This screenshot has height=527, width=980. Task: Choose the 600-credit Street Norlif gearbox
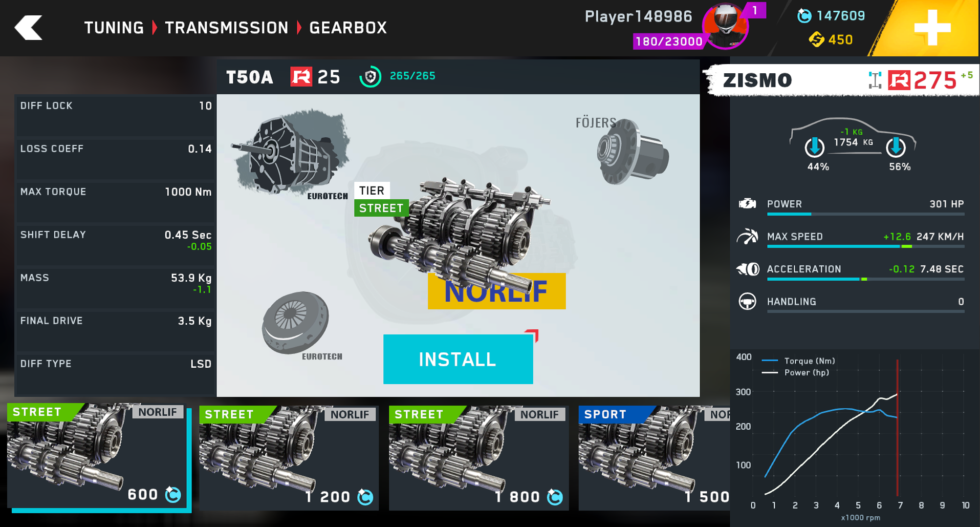pyautogui.click(x=99, y=456)
